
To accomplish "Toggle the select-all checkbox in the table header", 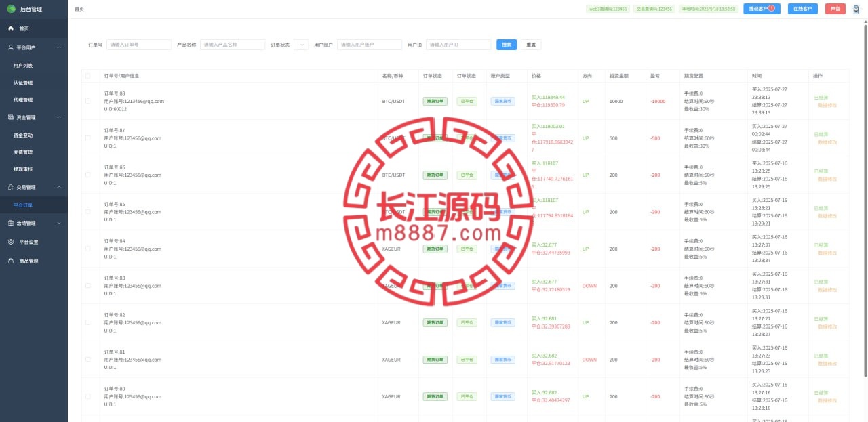I will tap(87, 76).
